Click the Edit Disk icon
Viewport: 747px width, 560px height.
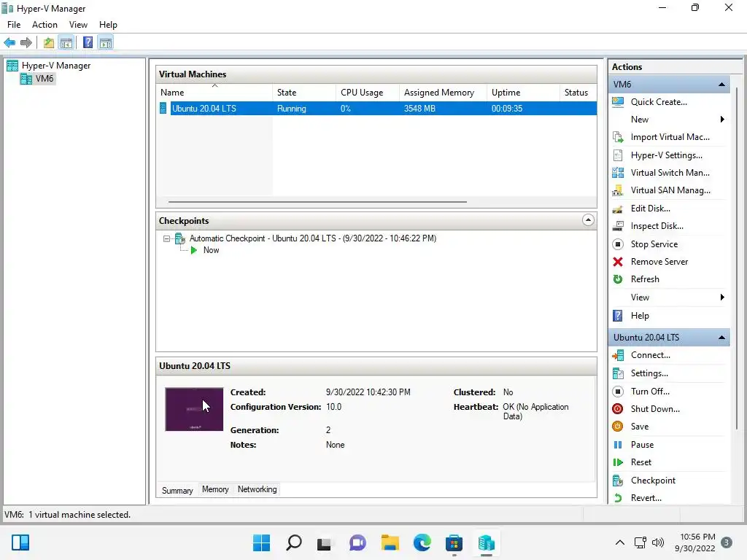pyautogui.click(x=618, y=209)
